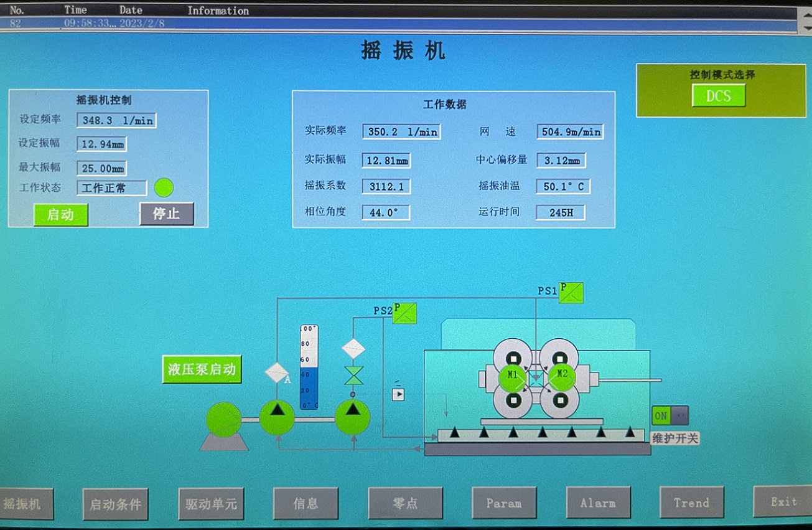Viewport: 812px width, 530px height.
Task: Click the 液压泵启动 hydraulic pump start button
Action: click(202, 369)
